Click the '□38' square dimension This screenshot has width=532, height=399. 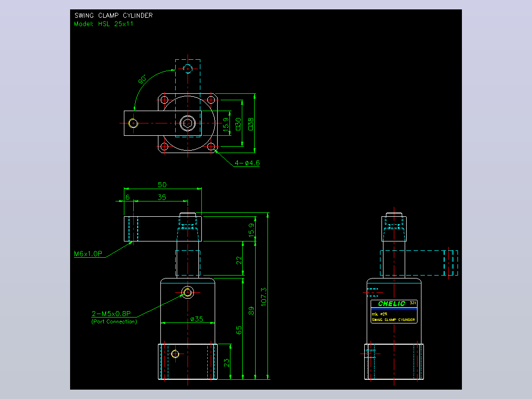[x=251, y=124]
